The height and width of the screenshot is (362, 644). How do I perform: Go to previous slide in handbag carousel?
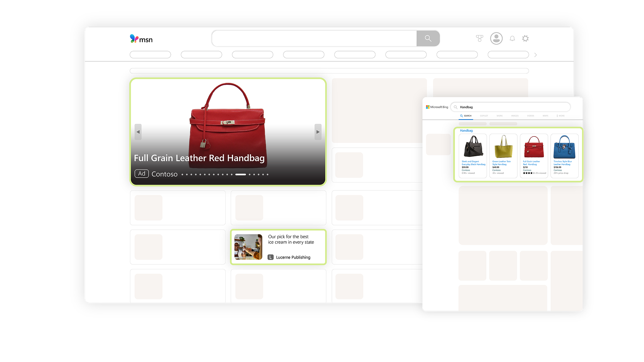[x=138, y=132]
